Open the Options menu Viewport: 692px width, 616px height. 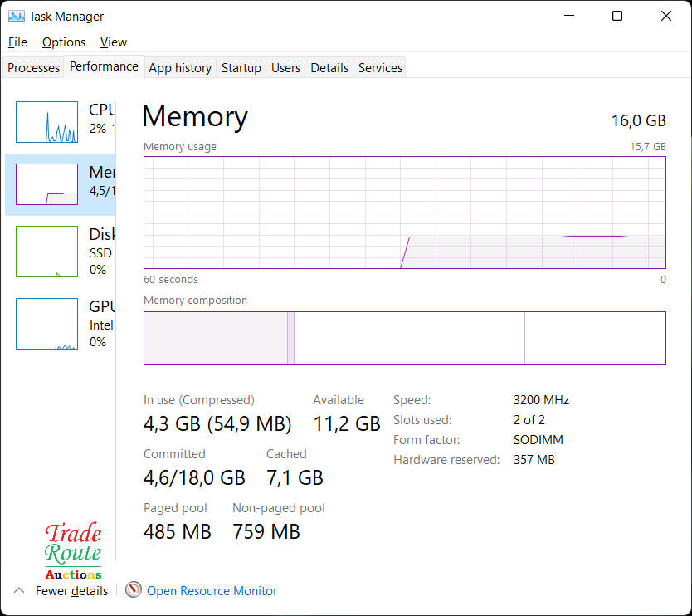(x=64, y=42)
